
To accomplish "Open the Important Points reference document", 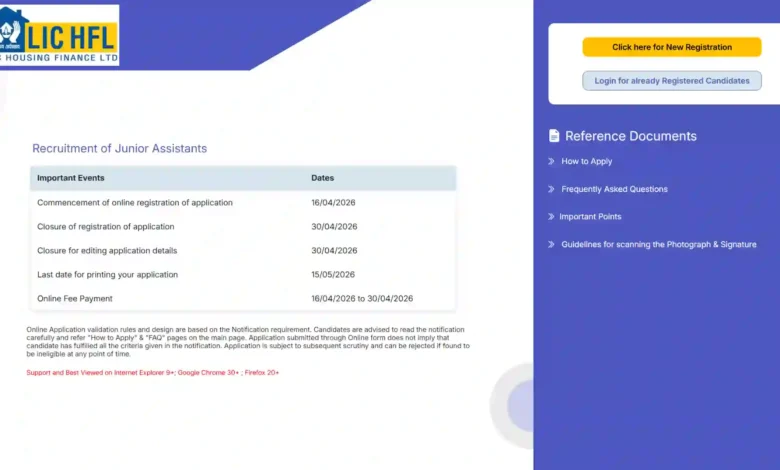I will (x=591, y=217).
